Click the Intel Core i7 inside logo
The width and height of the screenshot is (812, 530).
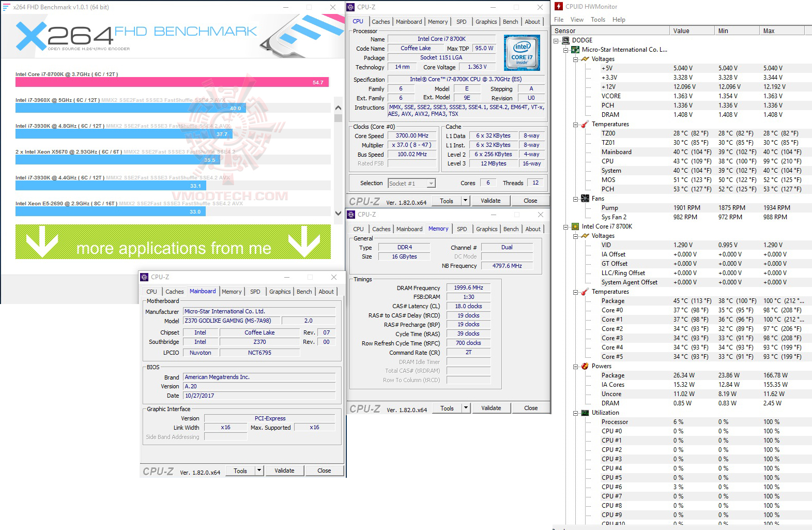click(522, 53)
